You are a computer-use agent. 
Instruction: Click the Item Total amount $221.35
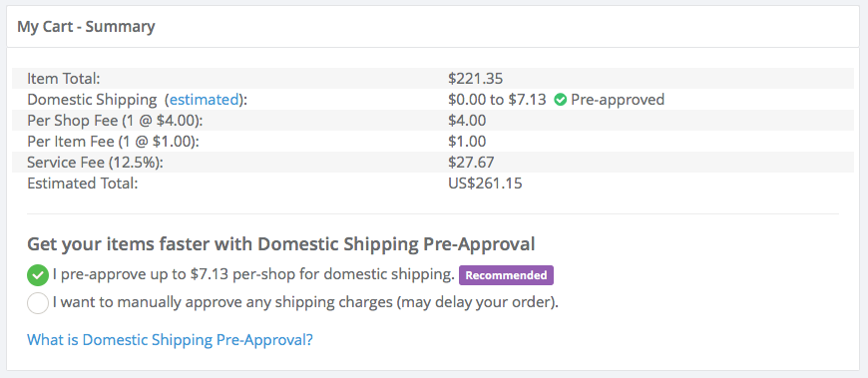click(x=476, y=79)
